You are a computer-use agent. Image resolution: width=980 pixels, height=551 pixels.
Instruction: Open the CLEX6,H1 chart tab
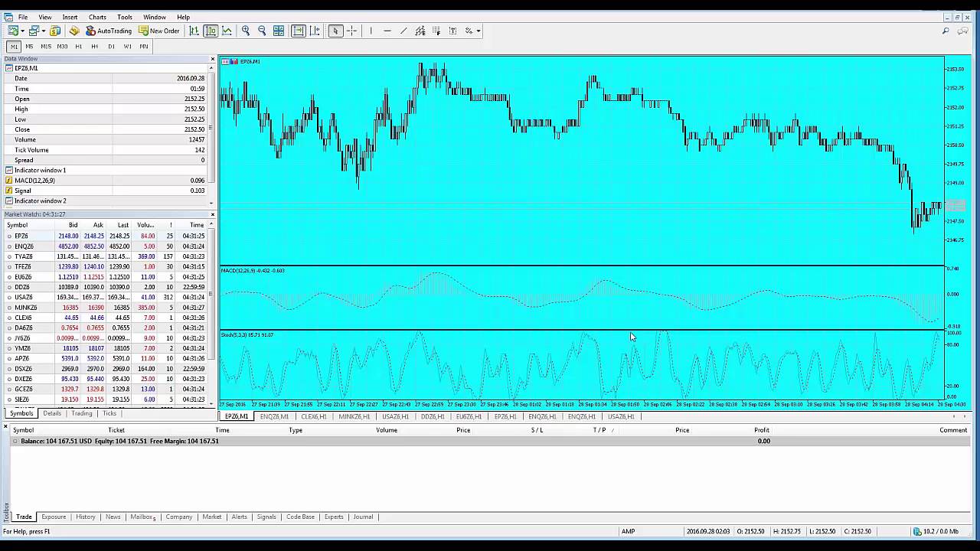pyautogui.click(x=314, y=416)
